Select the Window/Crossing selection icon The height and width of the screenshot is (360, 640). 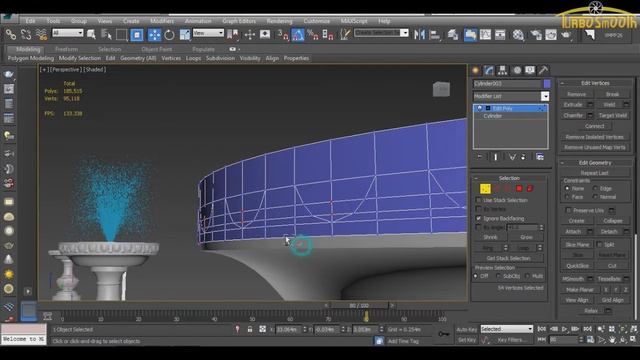click(137, 35)
